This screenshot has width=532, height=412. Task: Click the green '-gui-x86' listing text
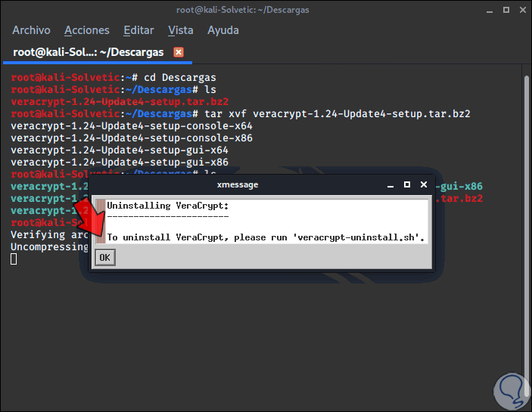(x=459, y=187)
